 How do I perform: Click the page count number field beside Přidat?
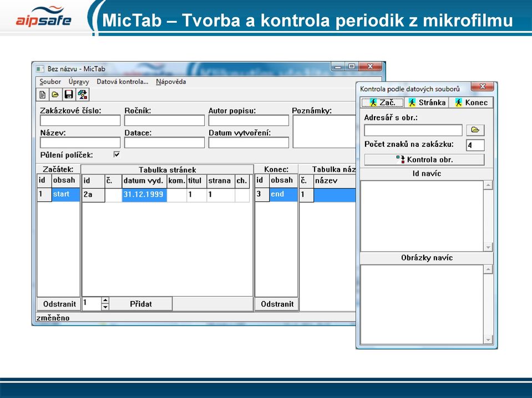coord(92,303)
